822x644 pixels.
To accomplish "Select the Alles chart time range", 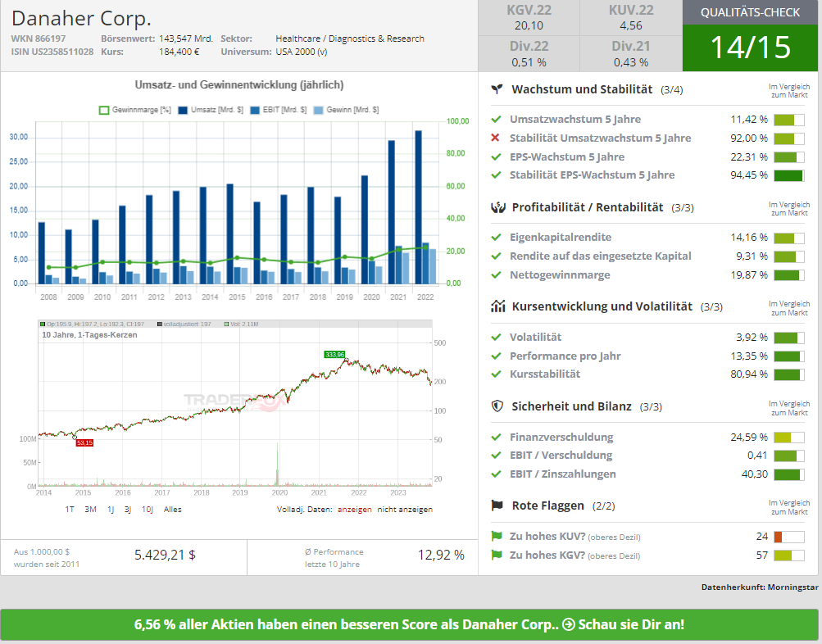I will tap(173, 509).
